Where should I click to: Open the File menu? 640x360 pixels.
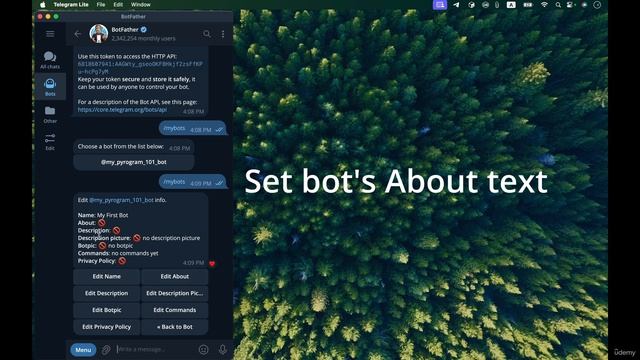tap(101, 4)
